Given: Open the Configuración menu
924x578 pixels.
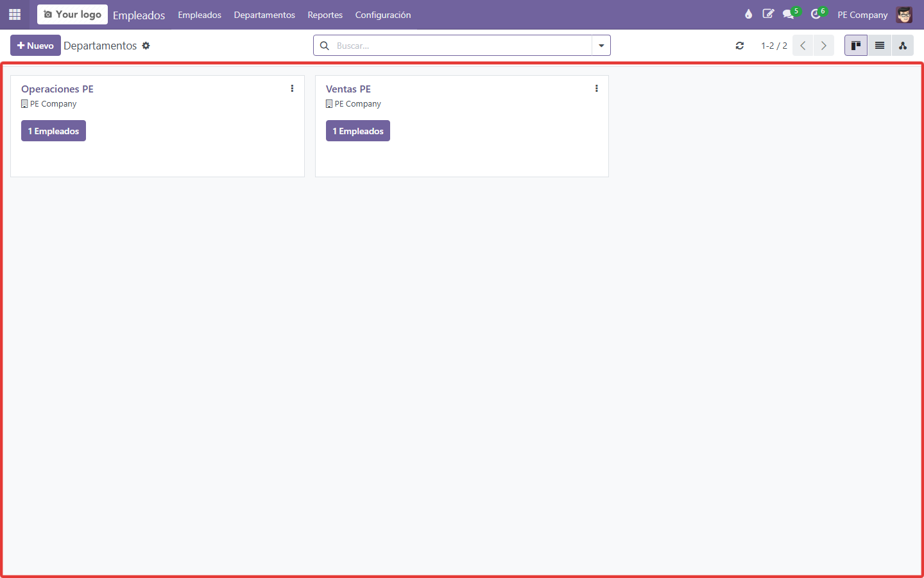Looking at the screenshot, I should point(383,15).
